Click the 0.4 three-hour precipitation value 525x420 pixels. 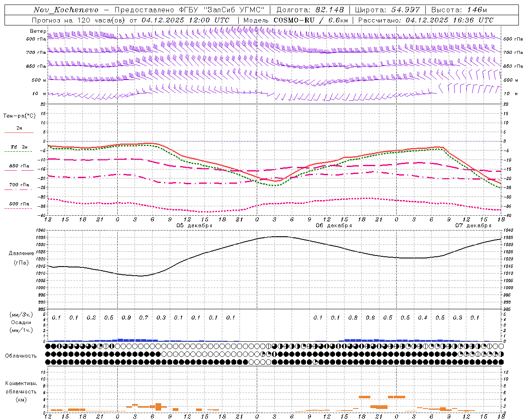tap(422, 318)
